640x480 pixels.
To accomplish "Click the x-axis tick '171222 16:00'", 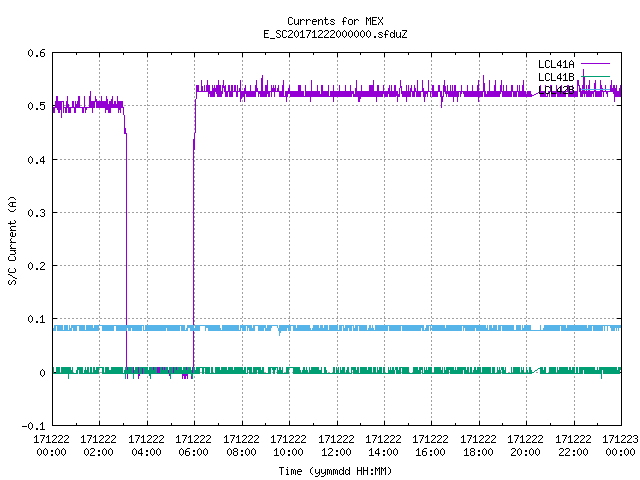I will 430,445.
